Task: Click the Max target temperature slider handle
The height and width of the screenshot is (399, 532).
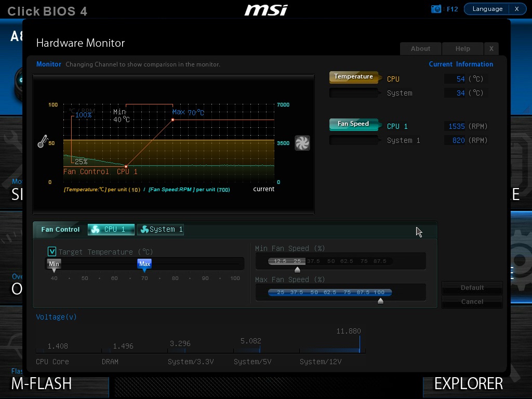Action: [144, 265]
